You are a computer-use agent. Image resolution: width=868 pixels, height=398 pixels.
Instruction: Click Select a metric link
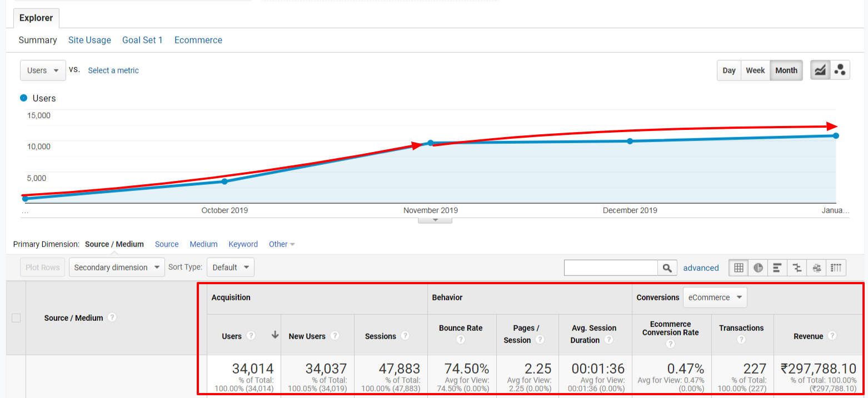(113, 70)
